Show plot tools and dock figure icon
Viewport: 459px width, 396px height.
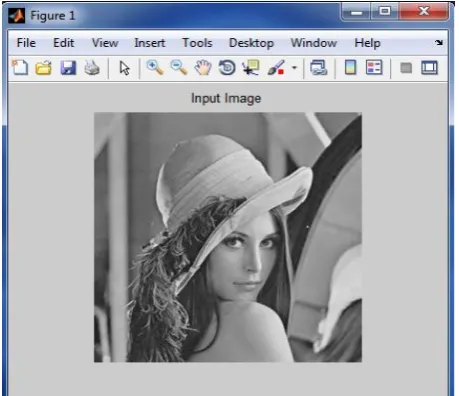coord(429,68)
